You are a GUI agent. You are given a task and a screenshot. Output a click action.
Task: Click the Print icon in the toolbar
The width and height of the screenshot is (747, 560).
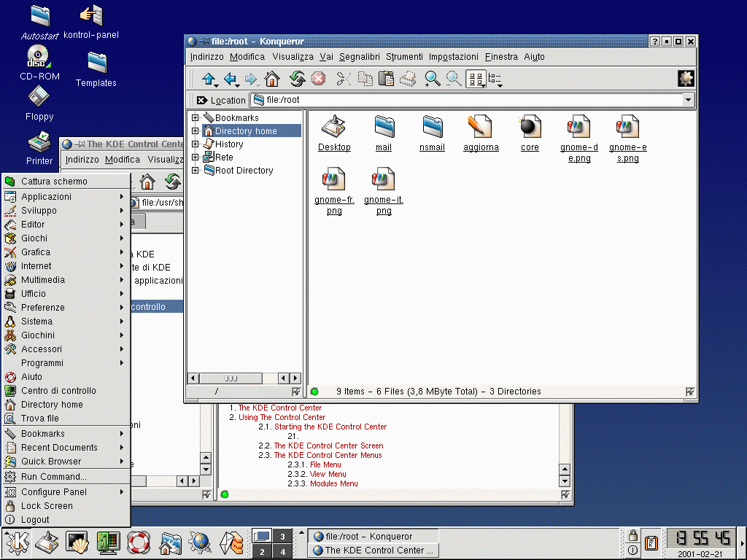[x=409, y=79]
